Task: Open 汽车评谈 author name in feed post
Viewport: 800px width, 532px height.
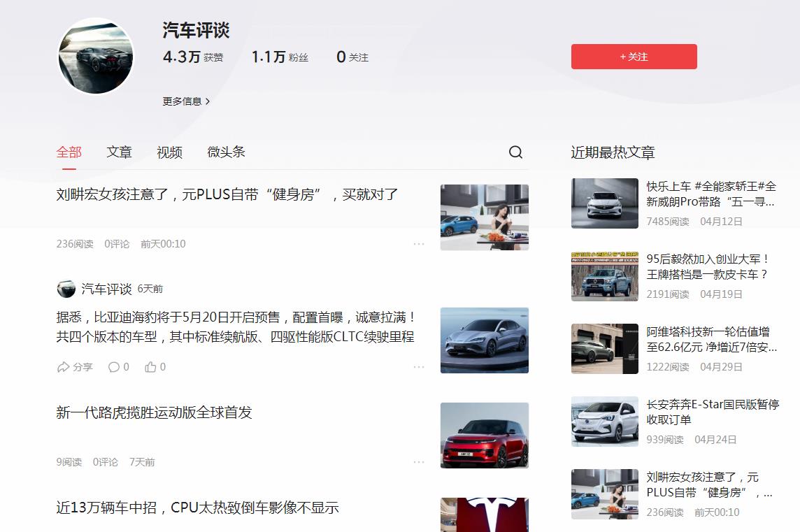Action: tap(106, 289)
